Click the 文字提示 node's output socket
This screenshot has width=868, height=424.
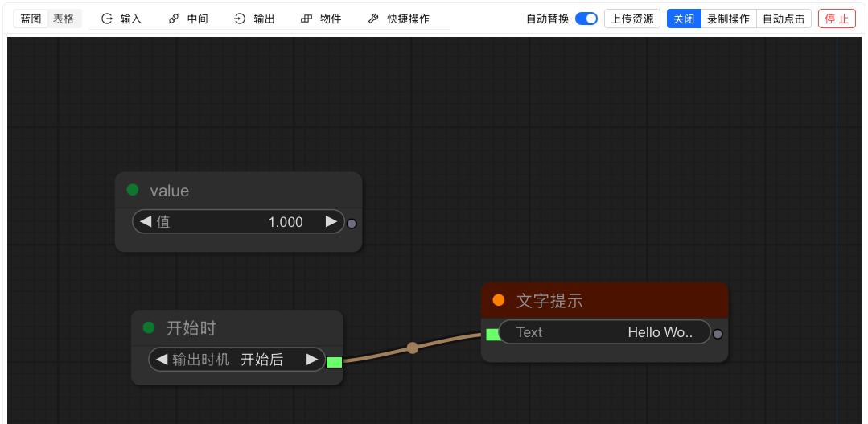718,334
